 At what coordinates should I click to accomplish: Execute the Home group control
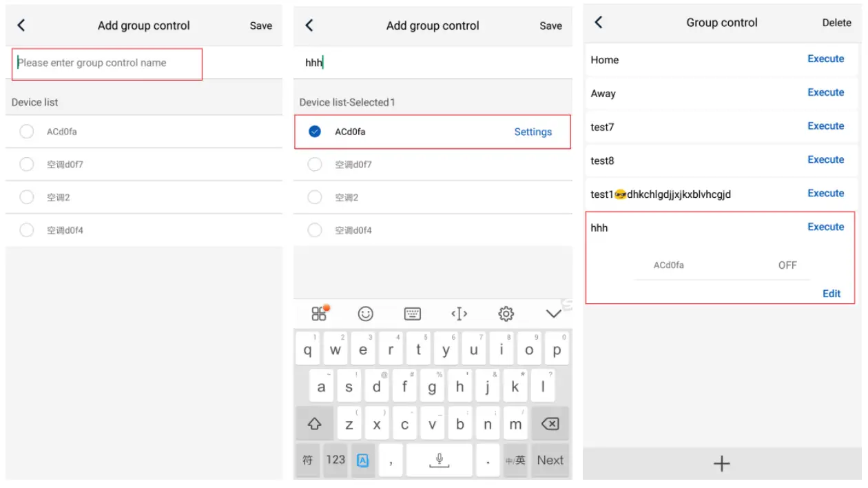826,59
